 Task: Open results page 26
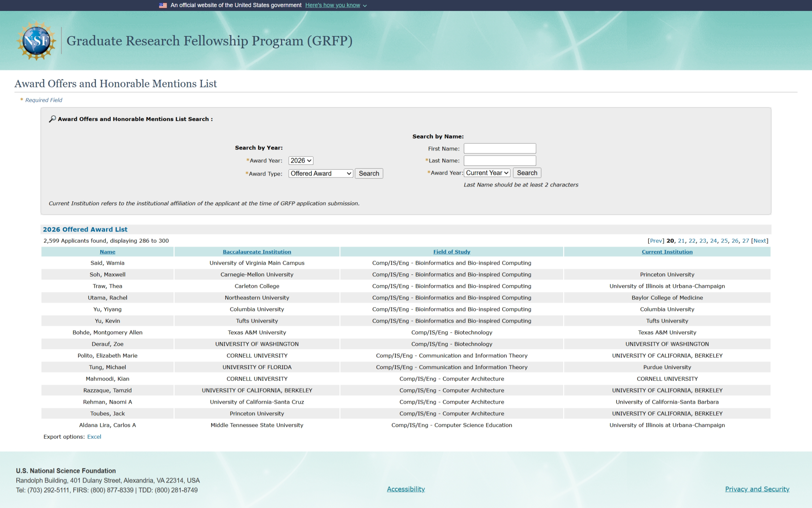click(x=735, y=241)
